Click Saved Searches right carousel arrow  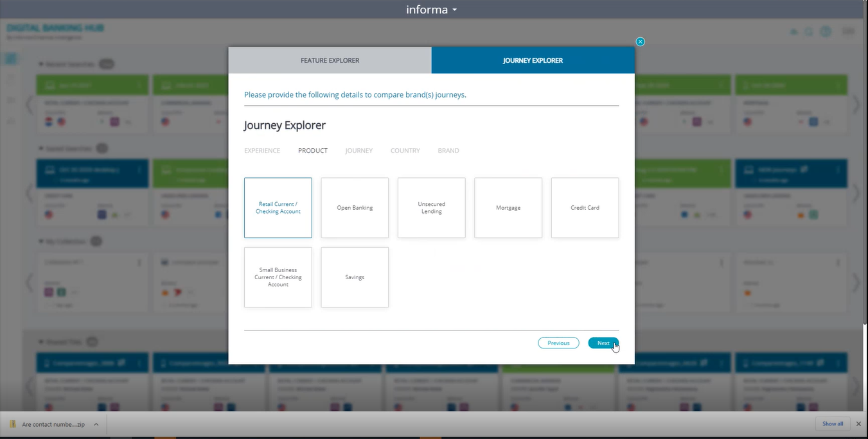point(856,193)
